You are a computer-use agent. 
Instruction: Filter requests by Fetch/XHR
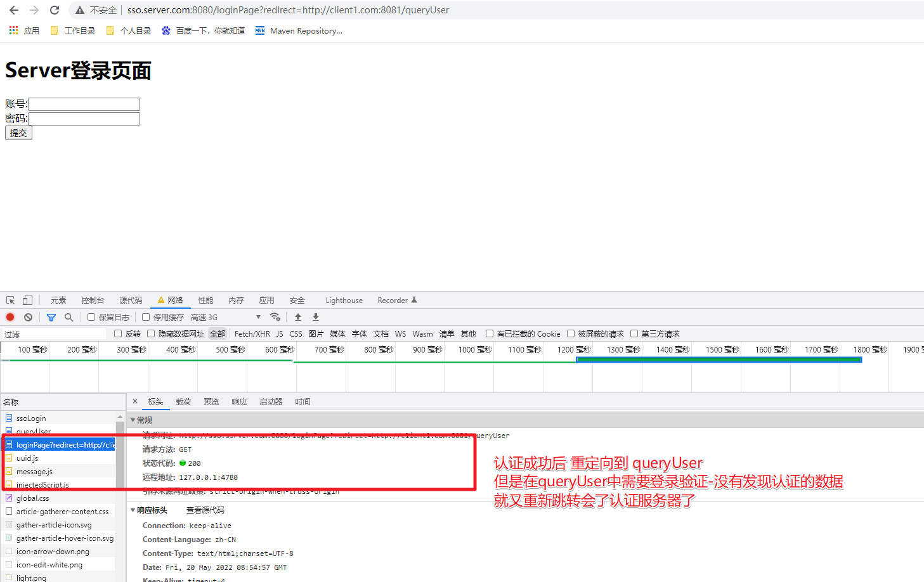click(x=252, y=334)
